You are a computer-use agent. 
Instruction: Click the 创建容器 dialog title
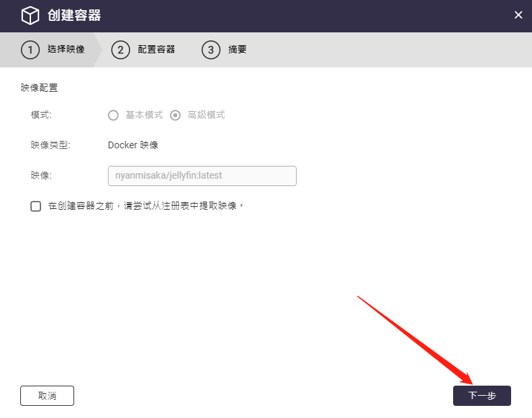click(x=74, y=16)
